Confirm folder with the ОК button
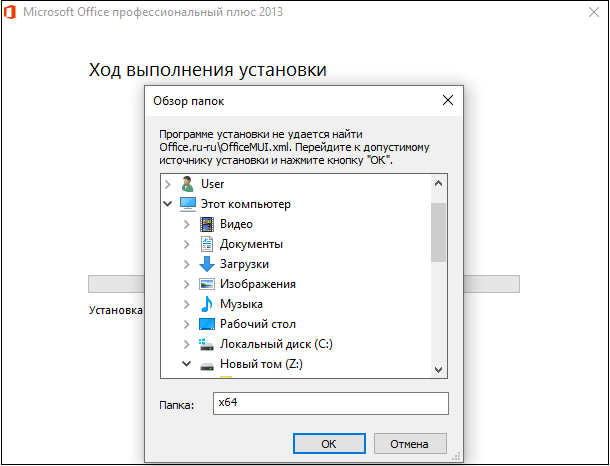The height and width of the screenshot is (466, 610). pos(329,444)
